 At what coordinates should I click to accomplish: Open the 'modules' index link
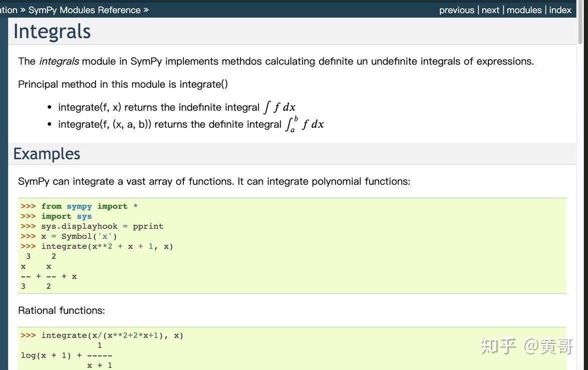(524, 10)
